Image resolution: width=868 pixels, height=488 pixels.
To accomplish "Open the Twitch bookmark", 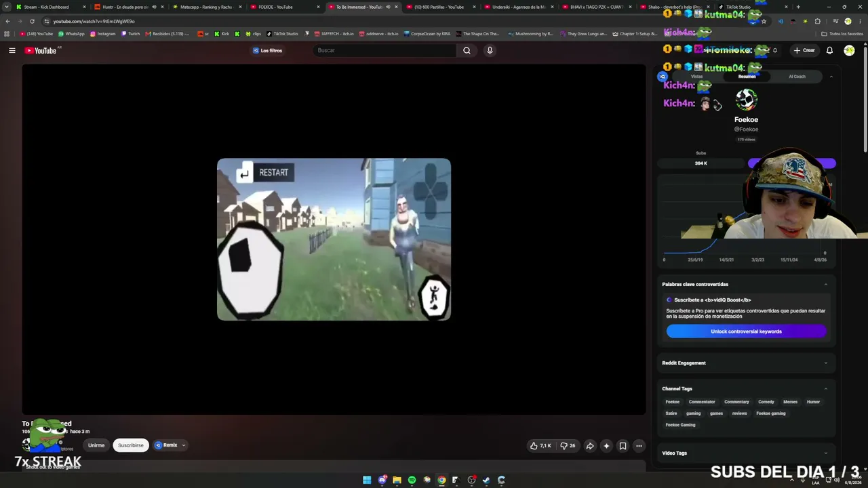I will point(130,34).
